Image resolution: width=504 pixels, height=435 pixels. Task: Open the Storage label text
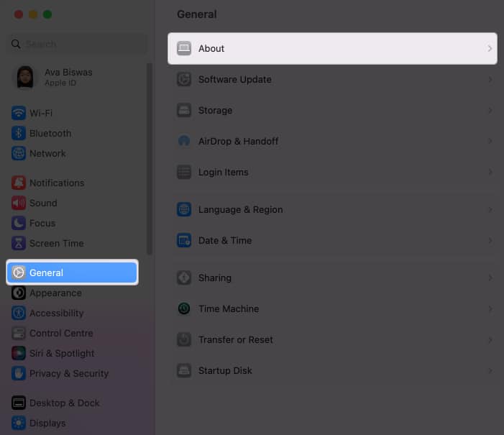(x=216, y=111)
